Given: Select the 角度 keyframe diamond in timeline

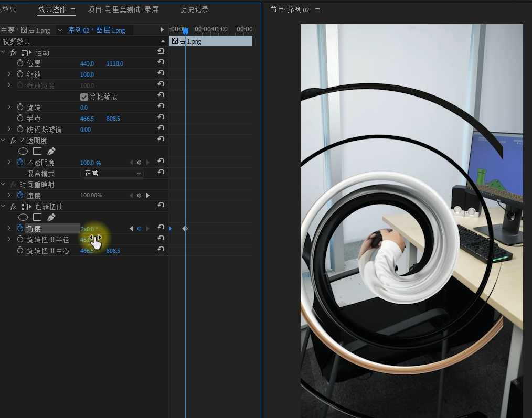Looking at the screenshot, I should 185,229.
